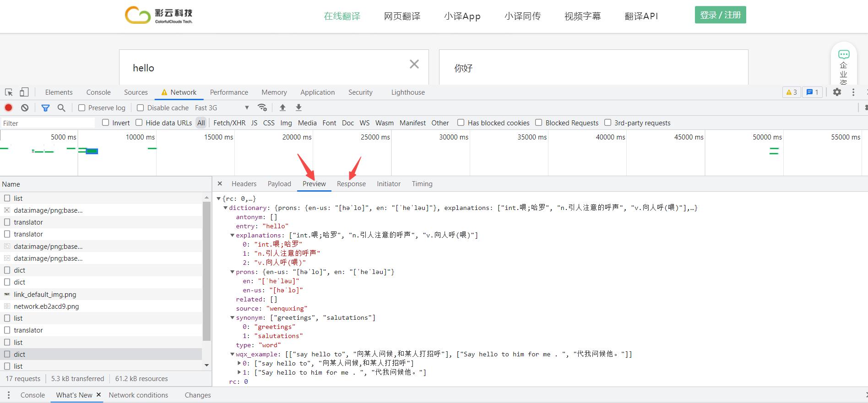Screen dimensions: 868x403
Task: Switch to the Performance panel
Action: [229, 92]
